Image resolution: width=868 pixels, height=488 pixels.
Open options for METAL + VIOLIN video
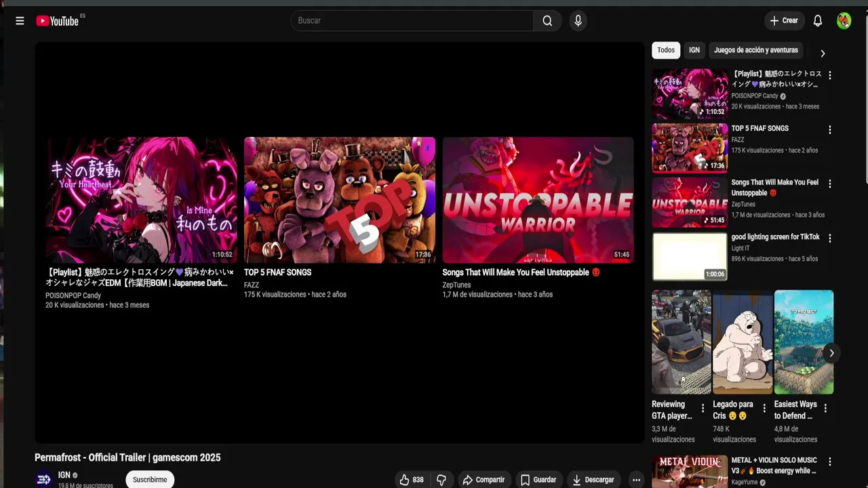829,462
